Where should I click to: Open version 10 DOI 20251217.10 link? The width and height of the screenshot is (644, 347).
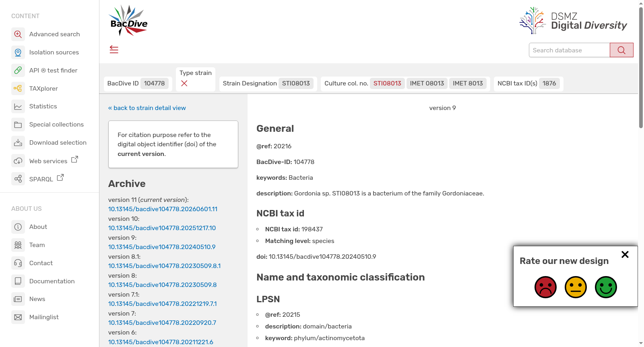point(162,228)
